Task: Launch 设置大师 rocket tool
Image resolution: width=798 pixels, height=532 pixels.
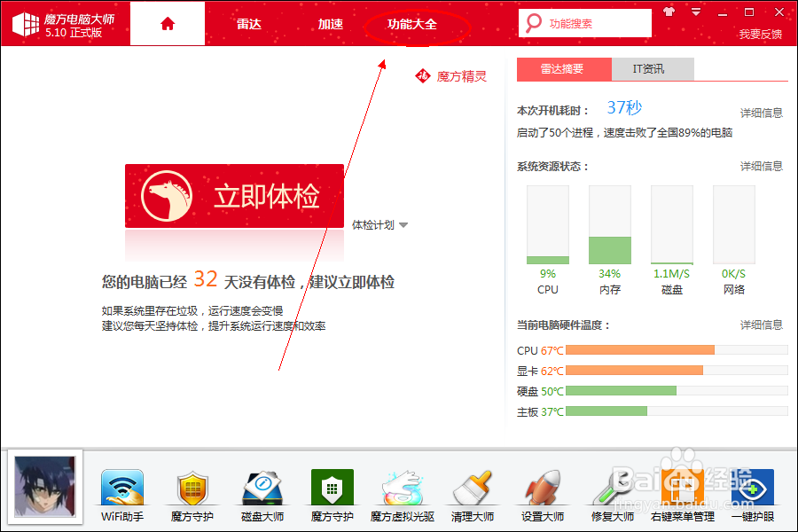Action: [543, 495]
